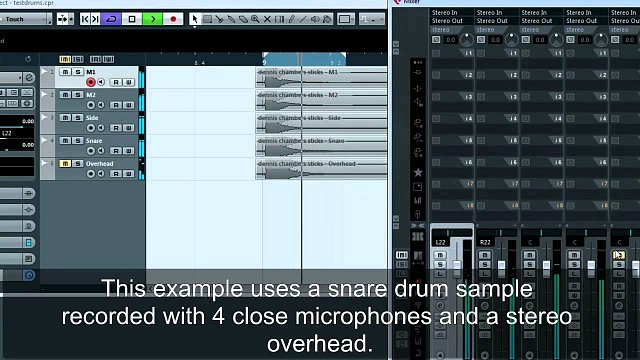640x360 pixels.
Task: Toggle global Write automation above track list
Action: click(x=108, y=59)
